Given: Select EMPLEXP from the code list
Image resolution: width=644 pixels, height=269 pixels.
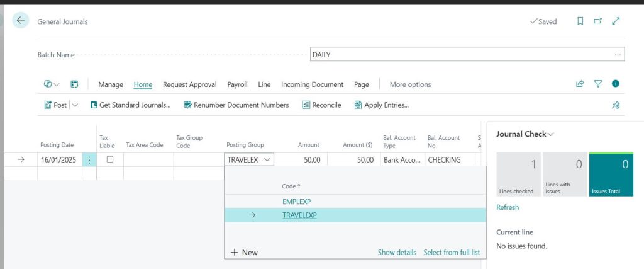Looking at the screenshot, I should click(297, 202).
